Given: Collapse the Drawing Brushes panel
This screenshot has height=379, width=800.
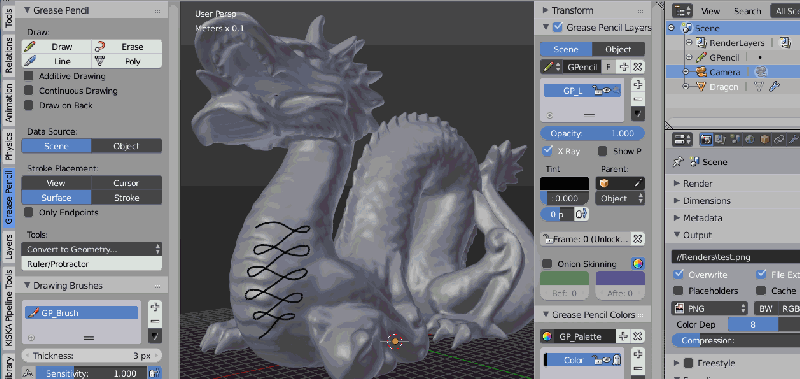Looking at the screenshot, I should 27,286.
